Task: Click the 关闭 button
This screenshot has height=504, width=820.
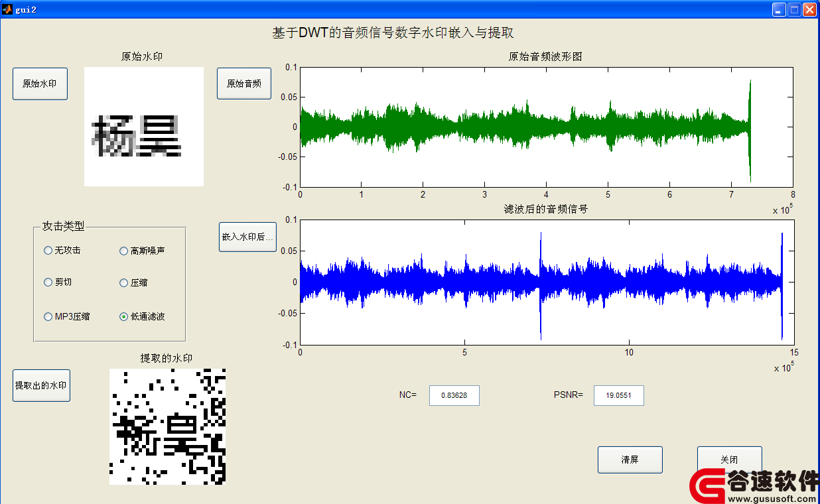Action: point(729,460)
